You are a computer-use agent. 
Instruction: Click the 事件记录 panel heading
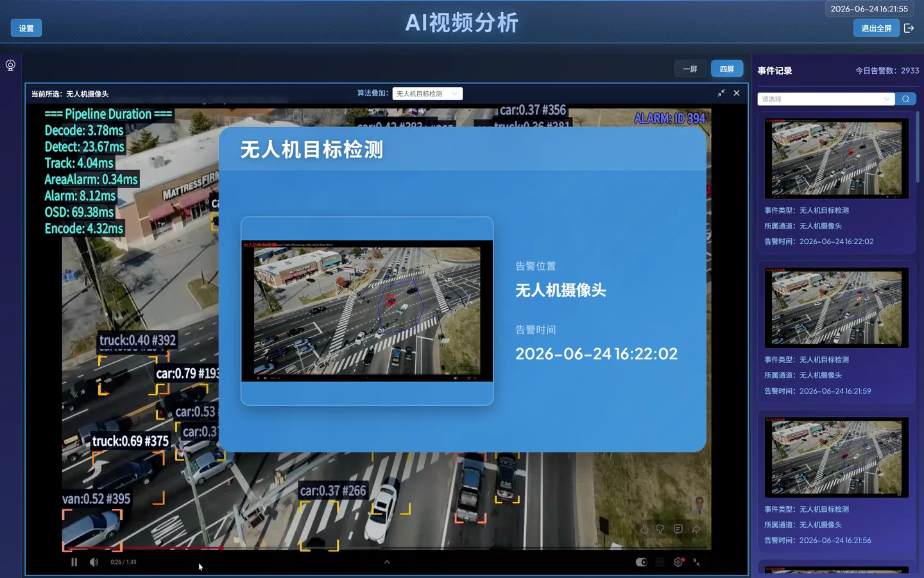coord(774,71)
